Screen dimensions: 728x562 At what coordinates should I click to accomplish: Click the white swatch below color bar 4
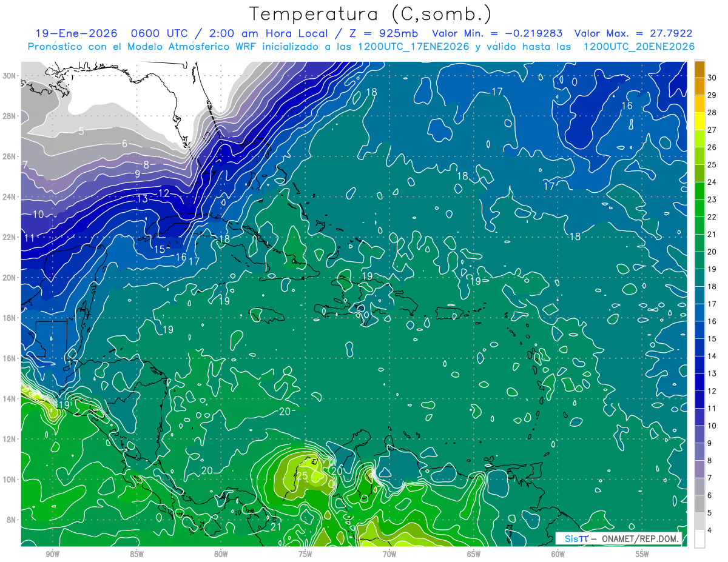[699, 539]
